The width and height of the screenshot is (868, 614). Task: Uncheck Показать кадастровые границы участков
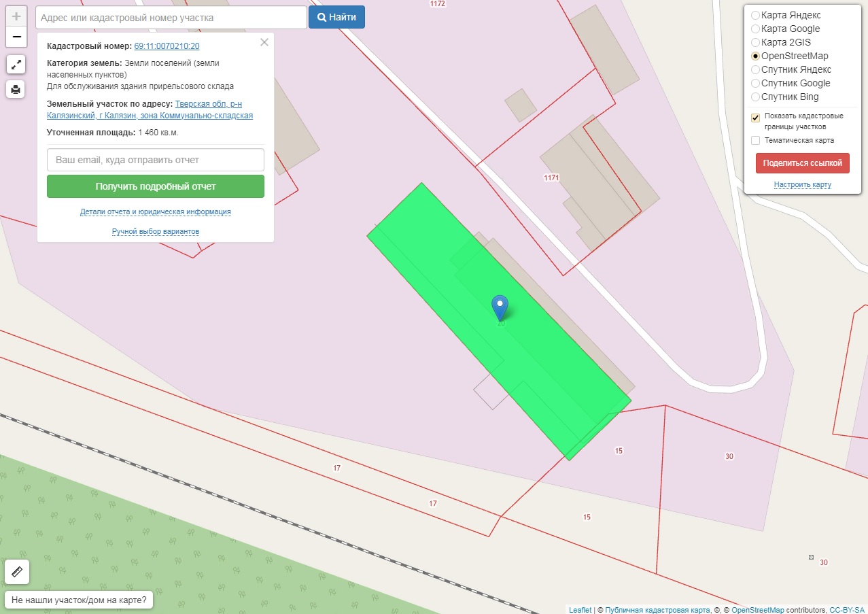pyautogui.click(x=755, y=118)
